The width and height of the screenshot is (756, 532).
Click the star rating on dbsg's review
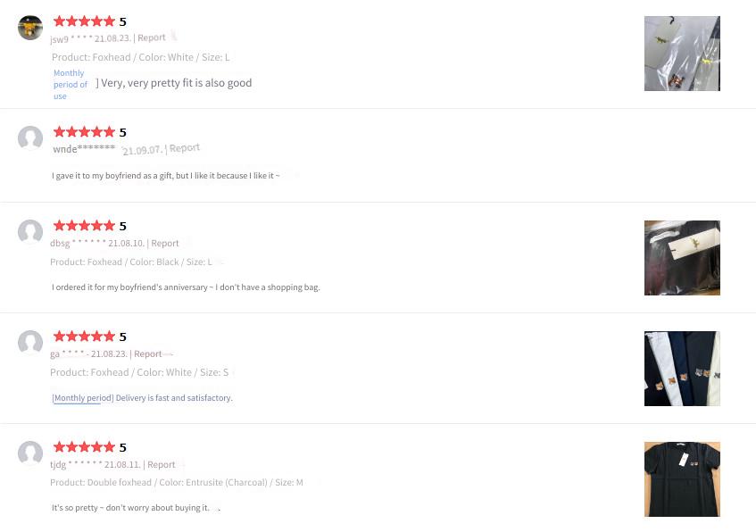[x=84, y=226]
